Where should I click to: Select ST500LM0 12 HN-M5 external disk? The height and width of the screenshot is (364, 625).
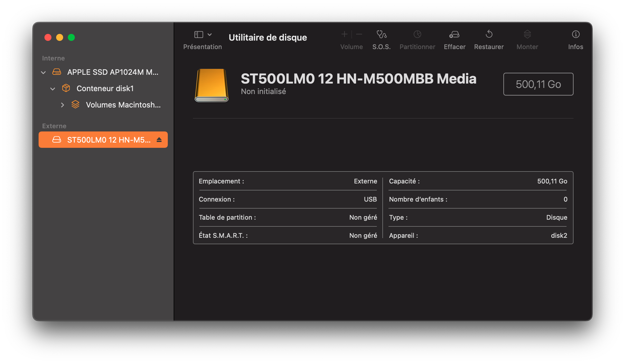point(103,140)
